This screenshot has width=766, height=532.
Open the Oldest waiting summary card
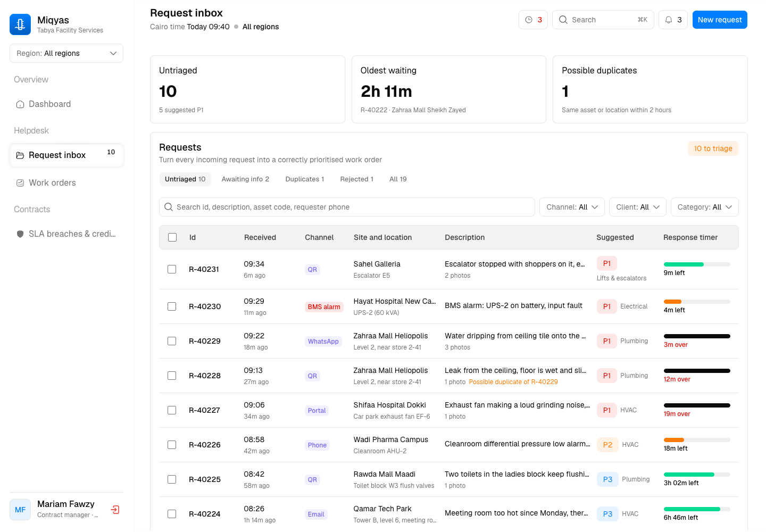449,89
